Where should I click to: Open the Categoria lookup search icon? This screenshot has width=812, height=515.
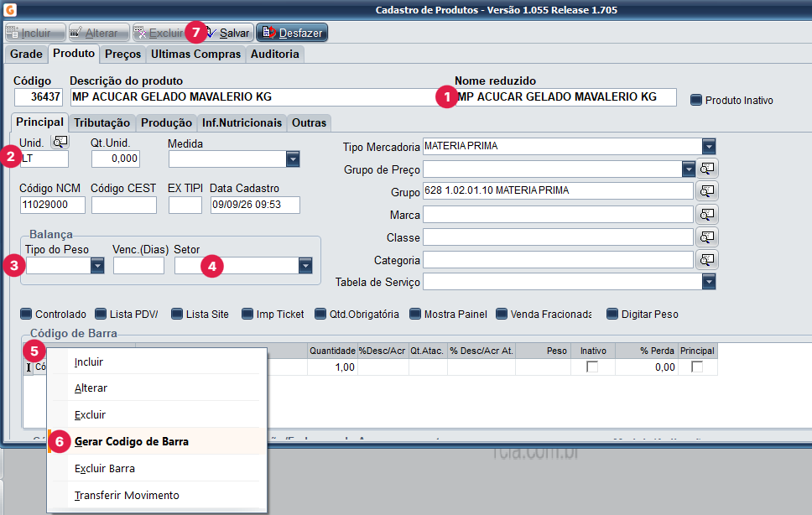(x=707, y=259)
